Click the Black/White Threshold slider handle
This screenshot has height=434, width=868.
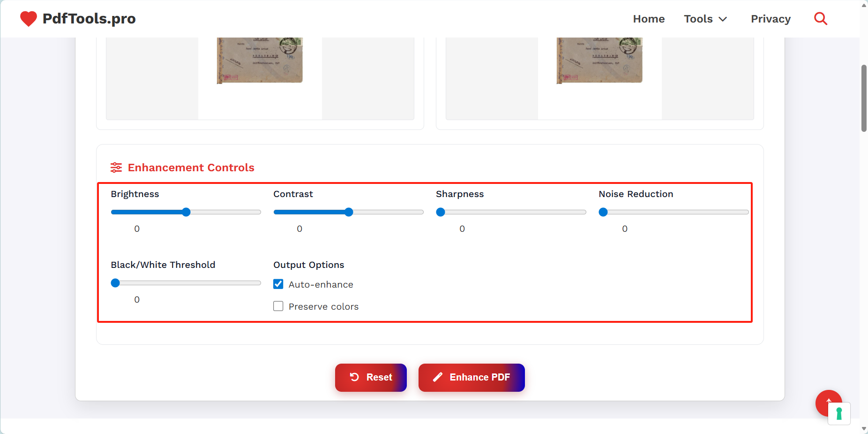click(x=115, y=283)
